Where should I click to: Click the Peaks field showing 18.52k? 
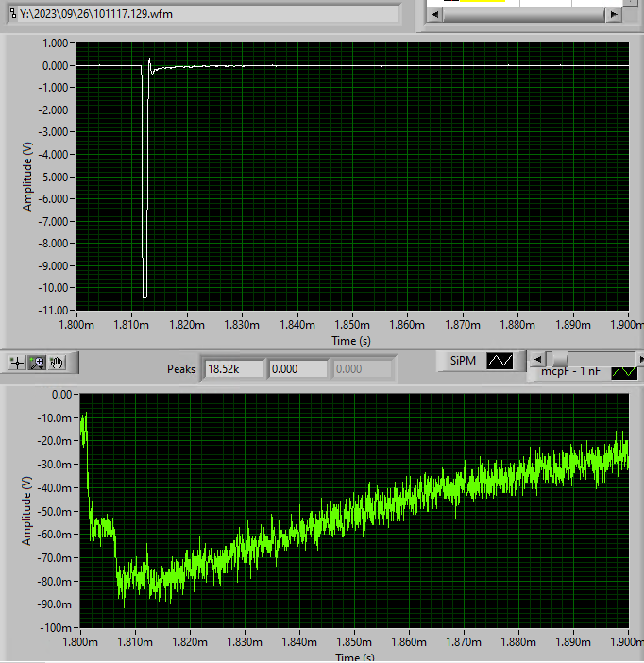click(233, 368)
